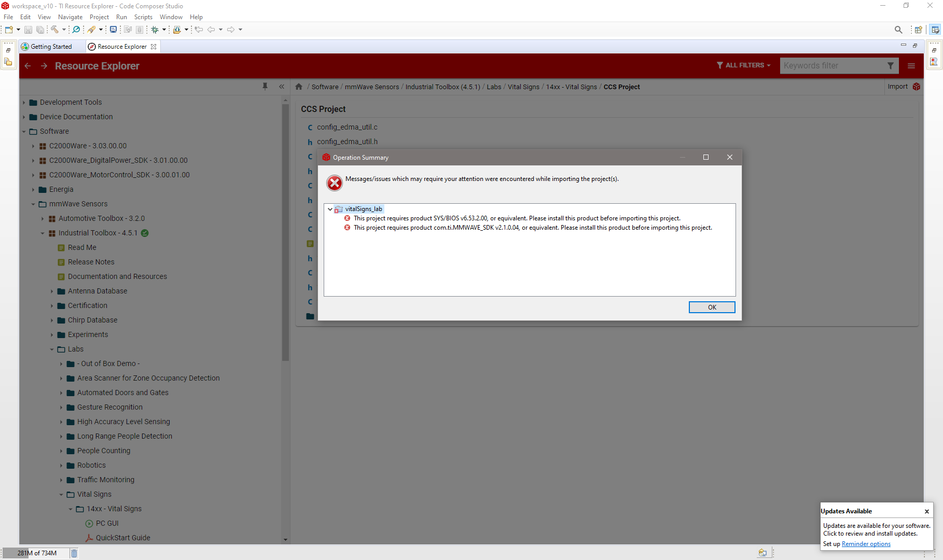This screenshot has height=560, width=943.
Task: Open the File menu
Action: [x=8, y=17]
